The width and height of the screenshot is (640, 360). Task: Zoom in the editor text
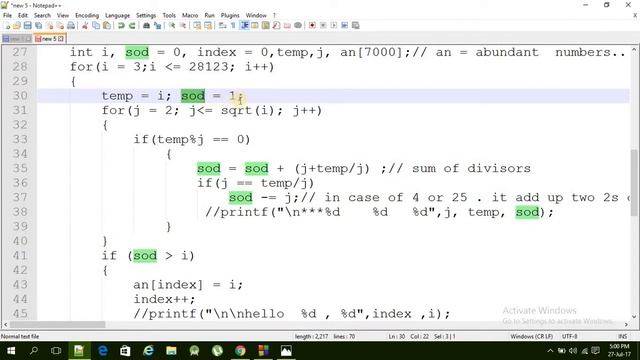point(172,25)
